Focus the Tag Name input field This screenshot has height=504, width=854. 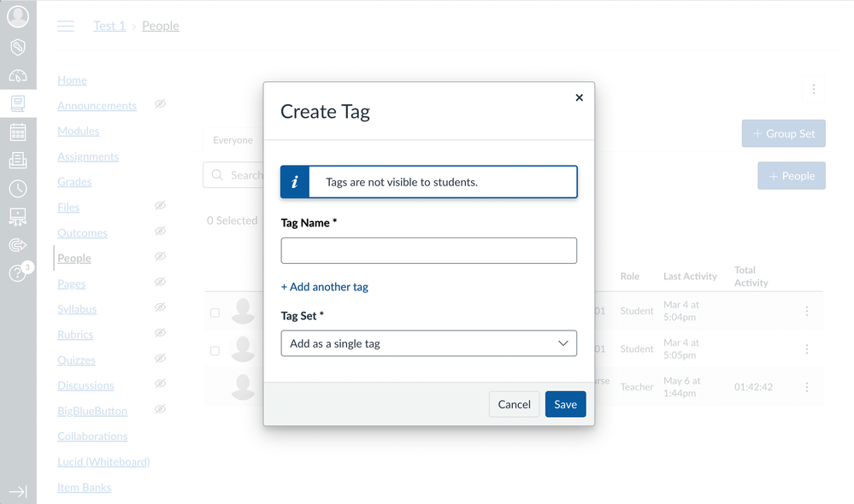(429, 251)
